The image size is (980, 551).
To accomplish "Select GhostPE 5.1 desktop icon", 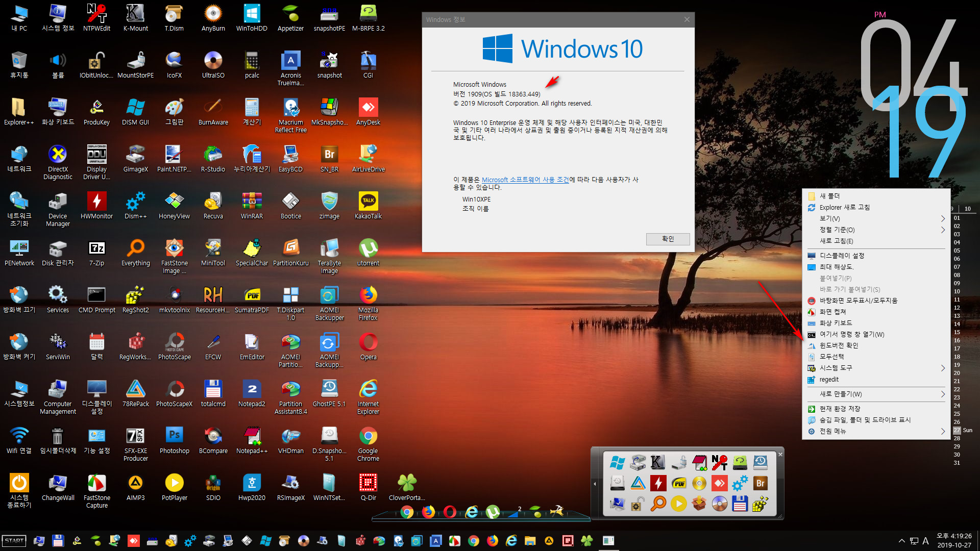I will (x=329, y=393).
